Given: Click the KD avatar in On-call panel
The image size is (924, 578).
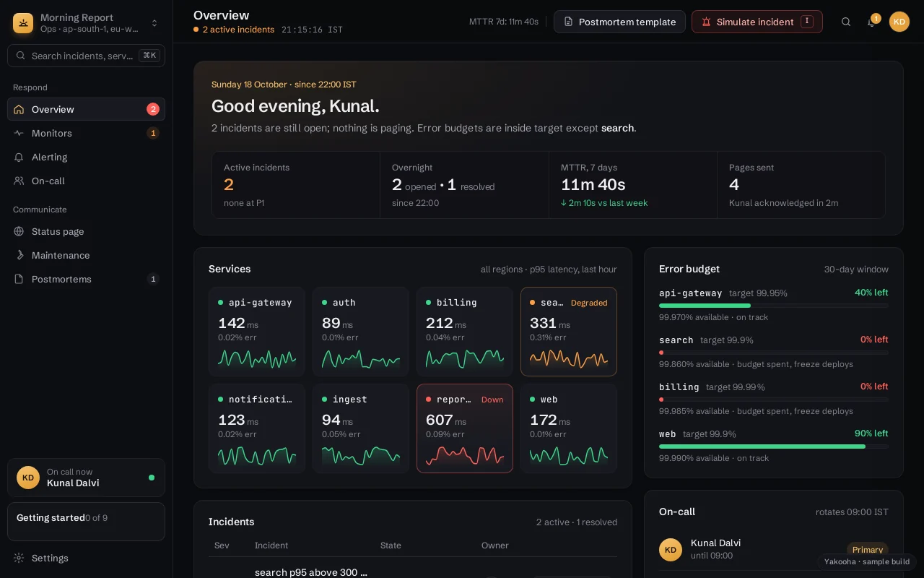Looking at the screenshot, I should (671, 550).
